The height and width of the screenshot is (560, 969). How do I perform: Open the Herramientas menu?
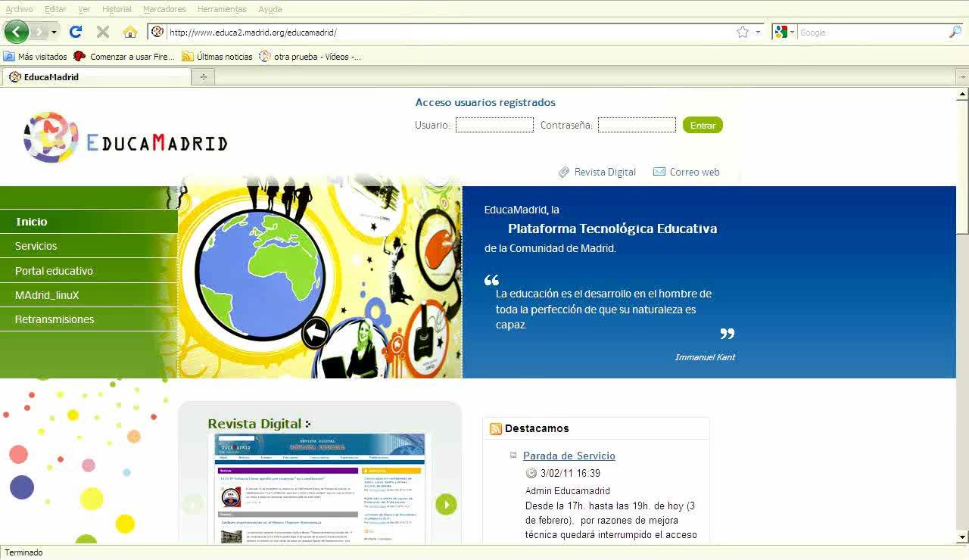[222, 9]
